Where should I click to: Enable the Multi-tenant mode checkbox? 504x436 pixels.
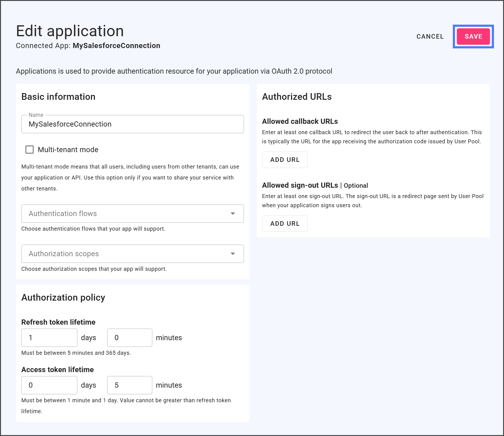tap(30, 150)
